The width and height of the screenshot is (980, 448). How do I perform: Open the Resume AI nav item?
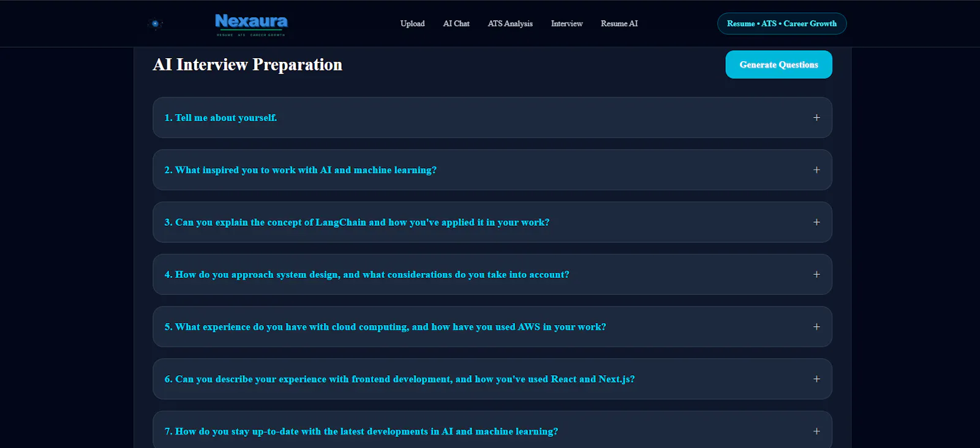[619, 24]
